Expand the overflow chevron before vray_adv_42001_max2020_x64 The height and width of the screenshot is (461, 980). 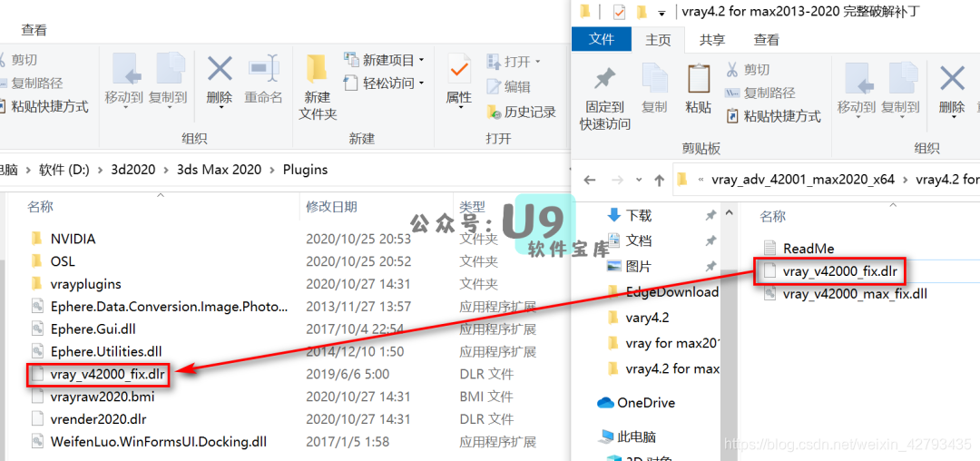click(x=701, y=180)
